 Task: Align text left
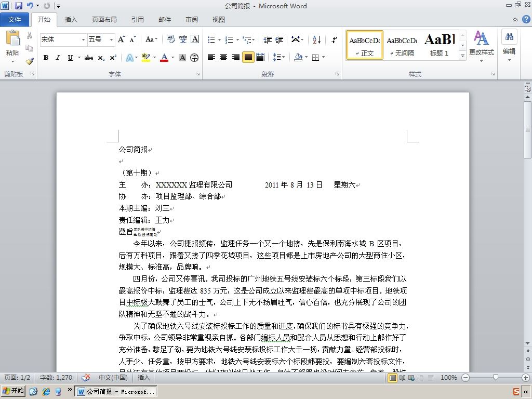click(x=211, y=57)
